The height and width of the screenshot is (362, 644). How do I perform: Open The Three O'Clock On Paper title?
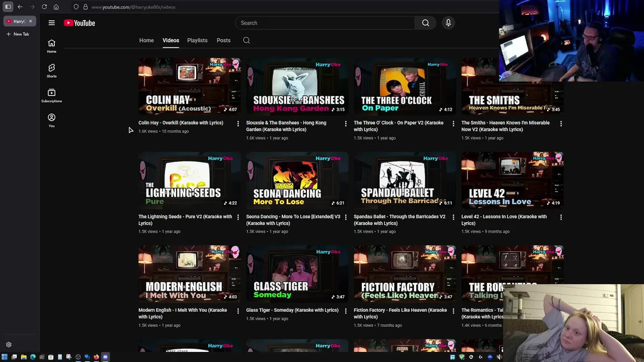coord(398,126)
